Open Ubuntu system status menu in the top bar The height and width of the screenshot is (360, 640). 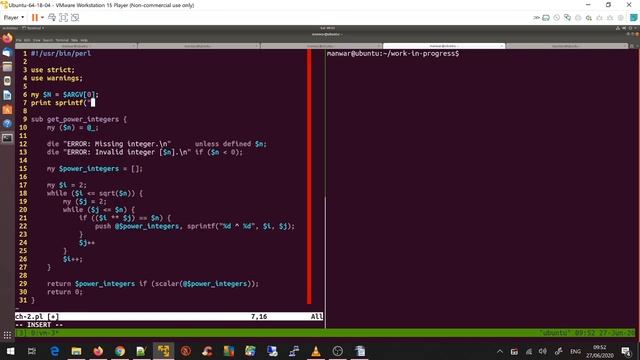[x=627, y=28]
